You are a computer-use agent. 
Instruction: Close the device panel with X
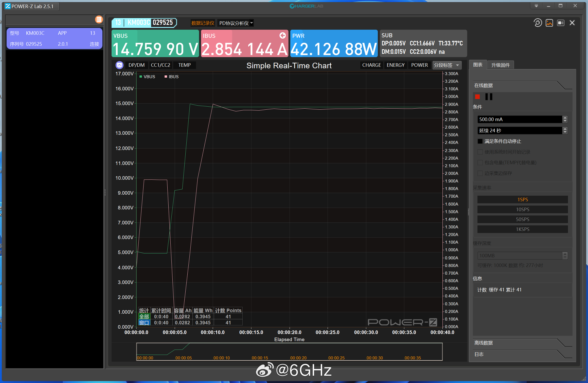click(x=572, y=23)
